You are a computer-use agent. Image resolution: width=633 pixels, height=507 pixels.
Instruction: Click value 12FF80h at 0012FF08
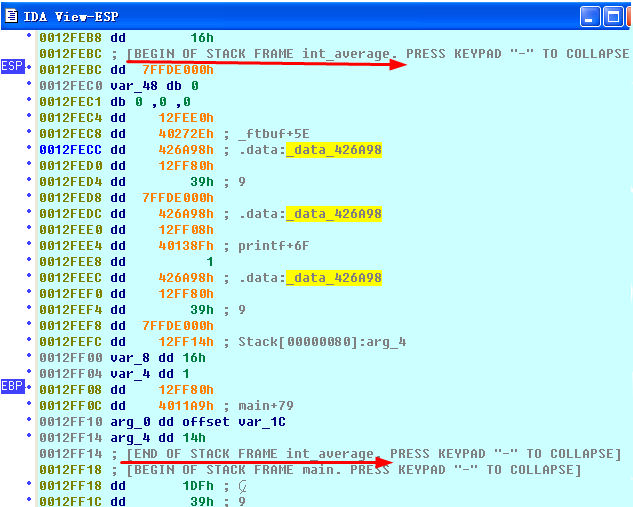186,390
